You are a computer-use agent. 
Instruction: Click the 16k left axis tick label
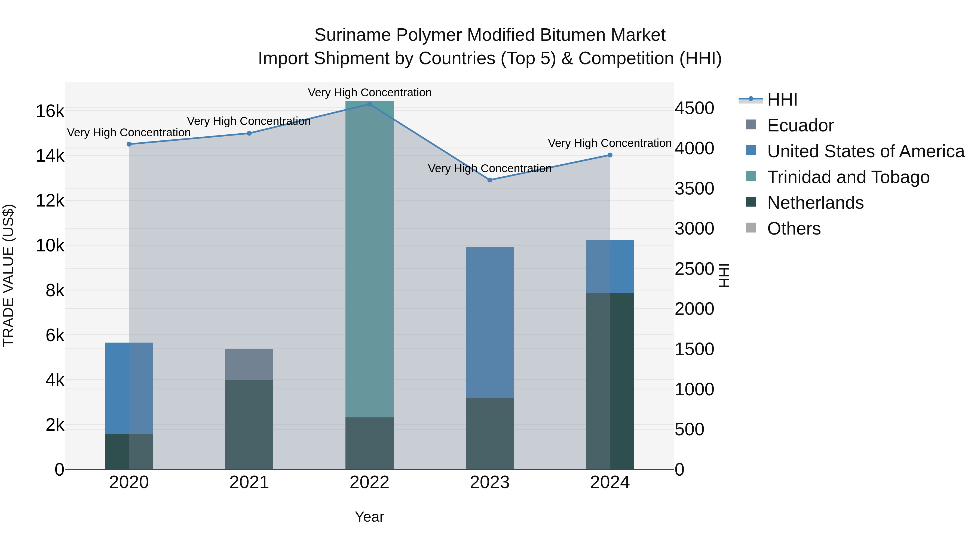point(50,111)
